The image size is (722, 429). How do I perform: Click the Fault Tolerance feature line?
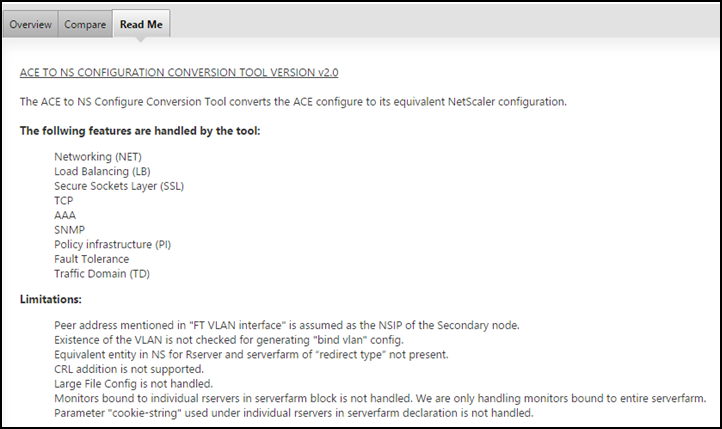point(92,258)
